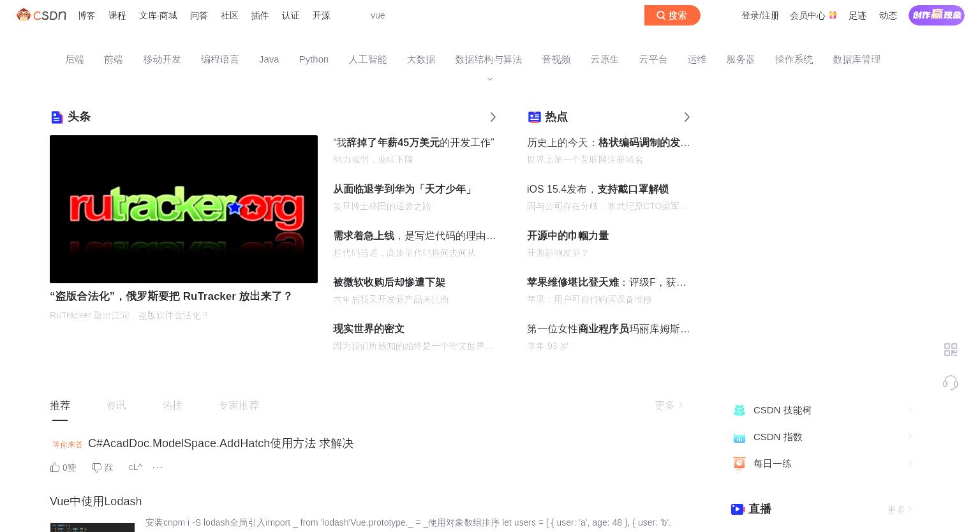Viewport: 980px width, 532px height.
Task: Select the 前端 category
Action: [114, 59]
